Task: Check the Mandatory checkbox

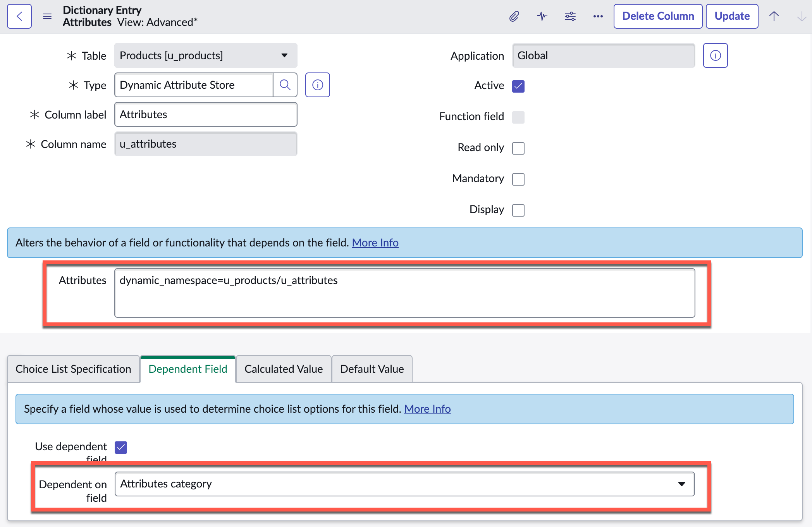Action: [518, 179]
